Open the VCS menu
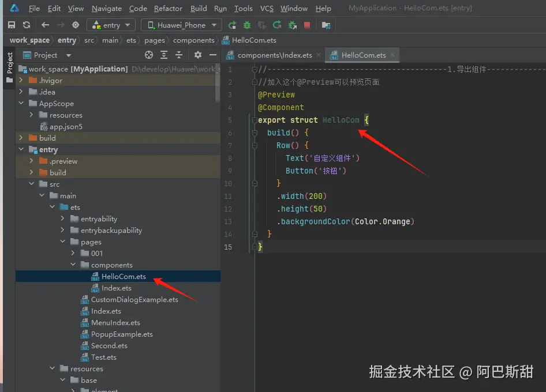546x392 pixels. (267, 8)
